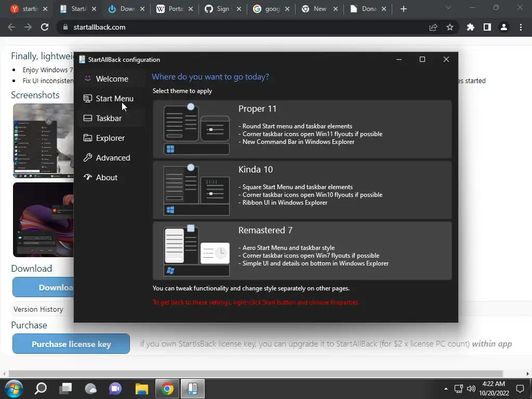The width and height of the screenshot is (532, 399).
Task: Click the Kinda 10 theme preview image
Action: pos(196,190)
